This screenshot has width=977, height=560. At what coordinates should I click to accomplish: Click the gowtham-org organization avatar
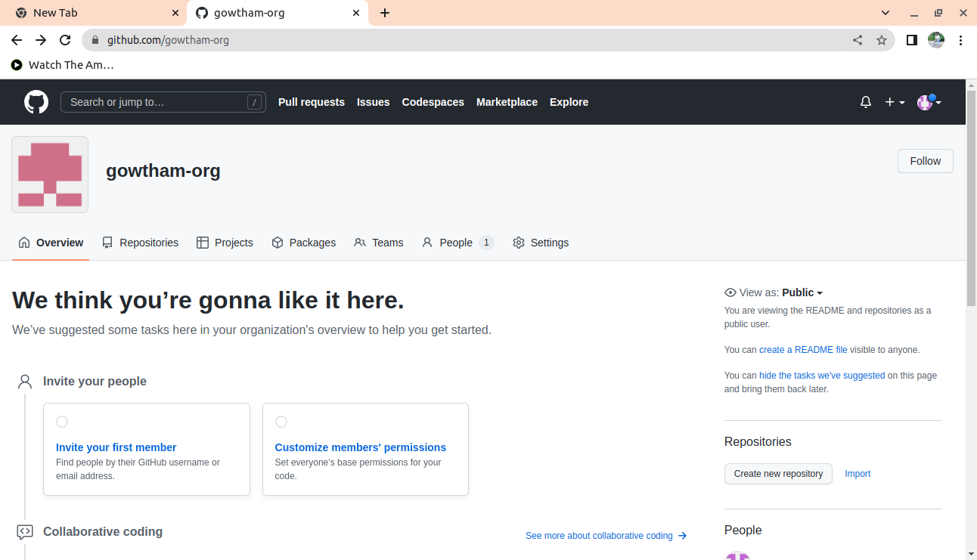pos(50,175)
